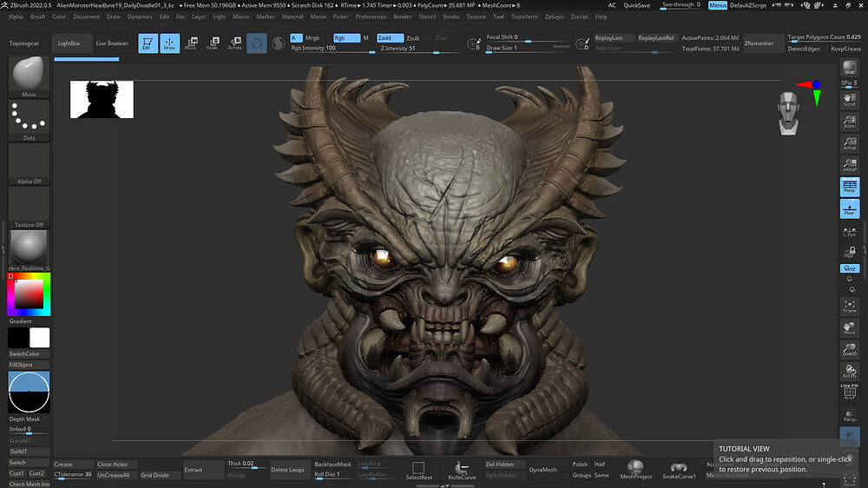
Task: Toggle the Mrgb channel button
Action: point(312,38)
